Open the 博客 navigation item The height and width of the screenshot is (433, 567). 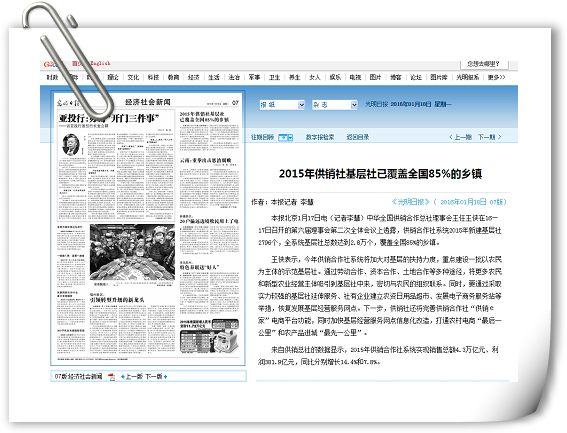point(396,77)
